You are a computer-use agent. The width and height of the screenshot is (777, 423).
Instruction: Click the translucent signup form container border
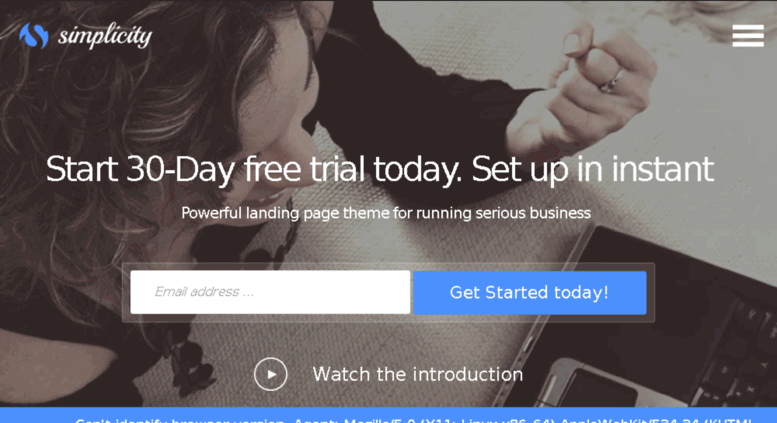388,266
